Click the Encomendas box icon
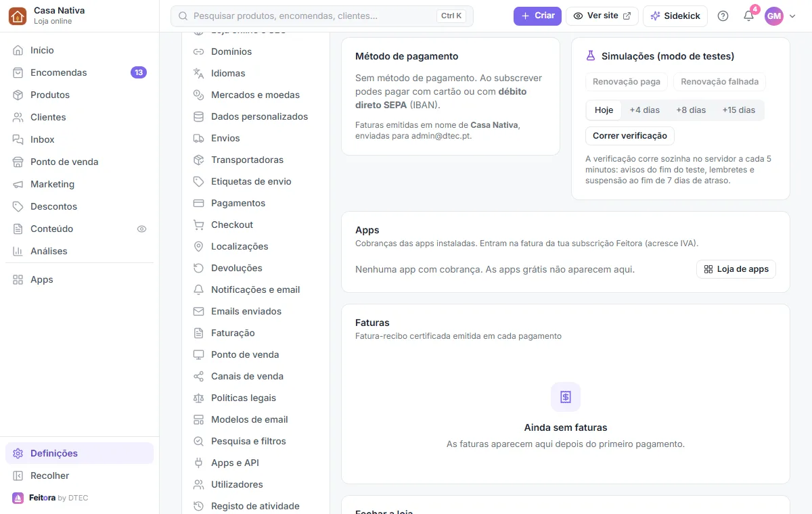 tap(18, 72)
